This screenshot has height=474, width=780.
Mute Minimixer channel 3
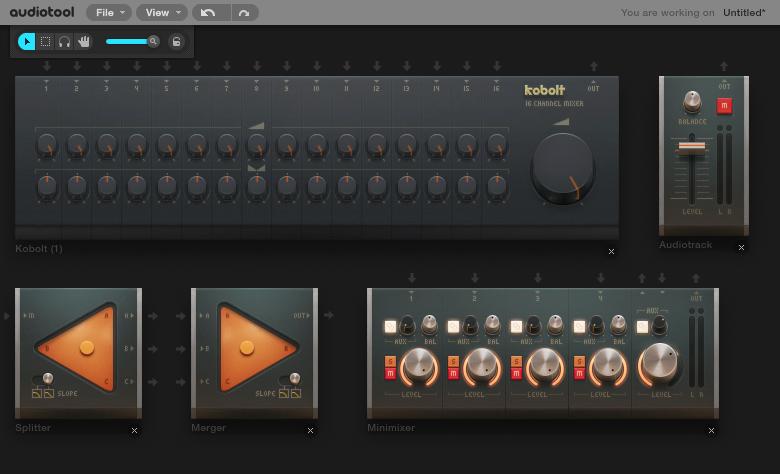(516, 373)
